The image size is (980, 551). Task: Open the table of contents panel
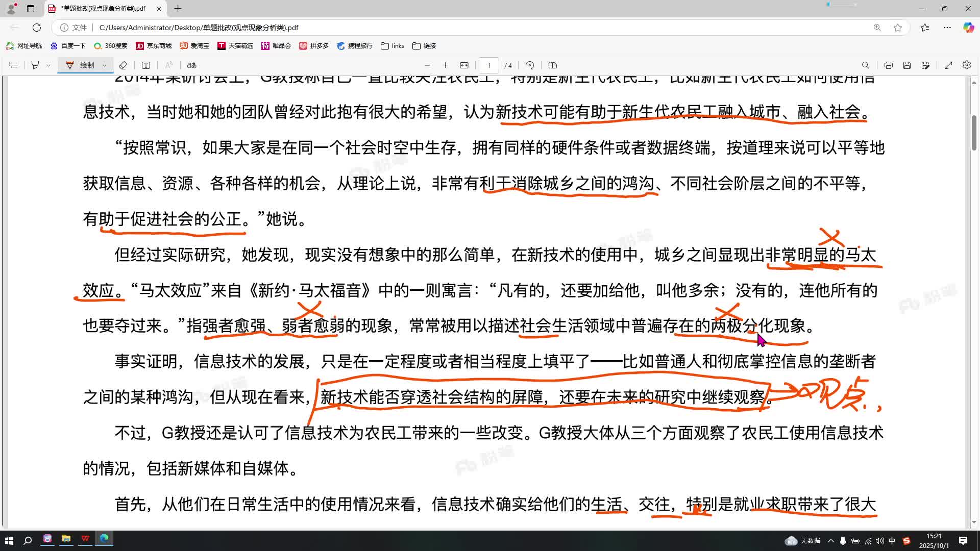tap(13, 65)
